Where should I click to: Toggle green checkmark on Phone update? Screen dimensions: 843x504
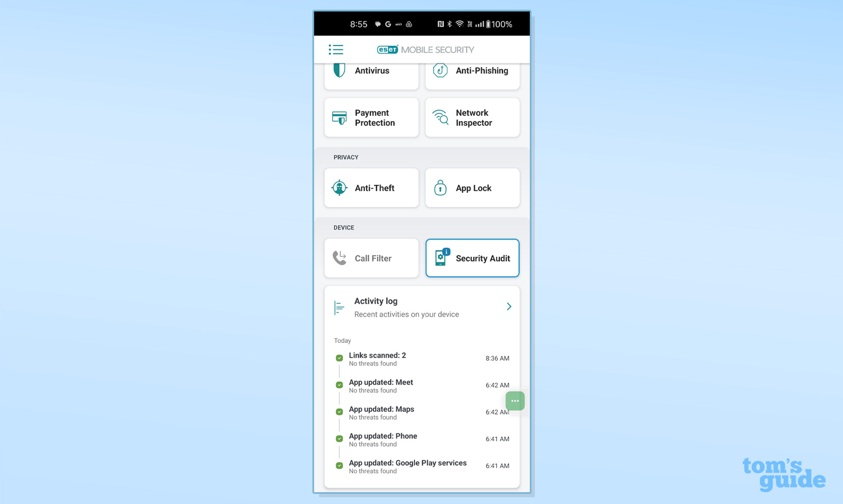click(339, 439)
